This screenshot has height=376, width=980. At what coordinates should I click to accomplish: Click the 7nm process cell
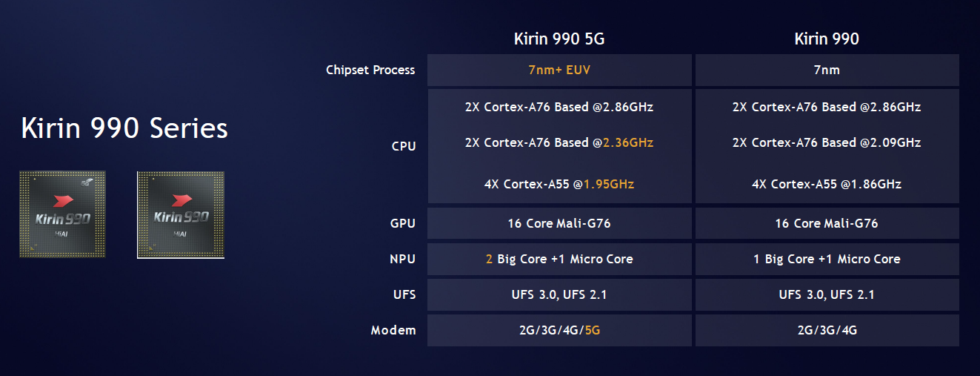827,70
